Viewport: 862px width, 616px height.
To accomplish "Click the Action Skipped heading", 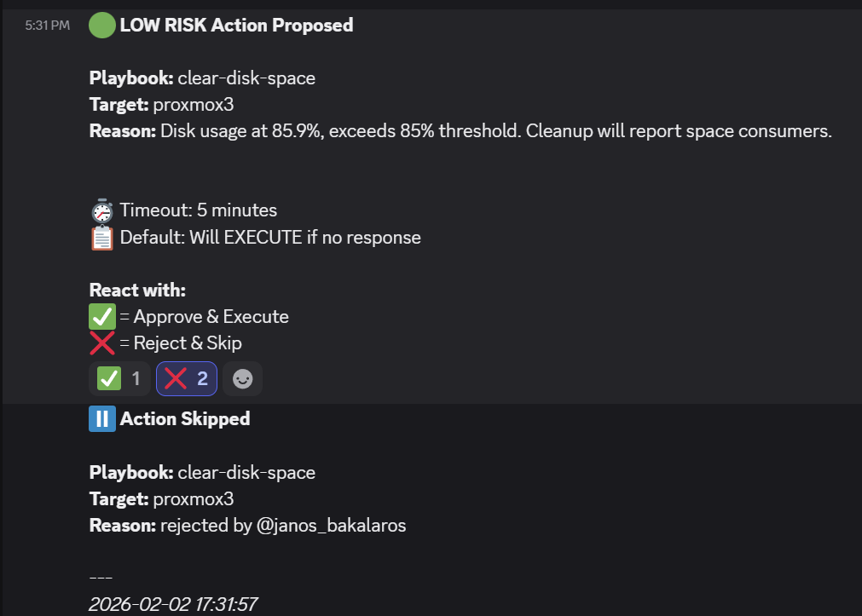I will [185, 419].
